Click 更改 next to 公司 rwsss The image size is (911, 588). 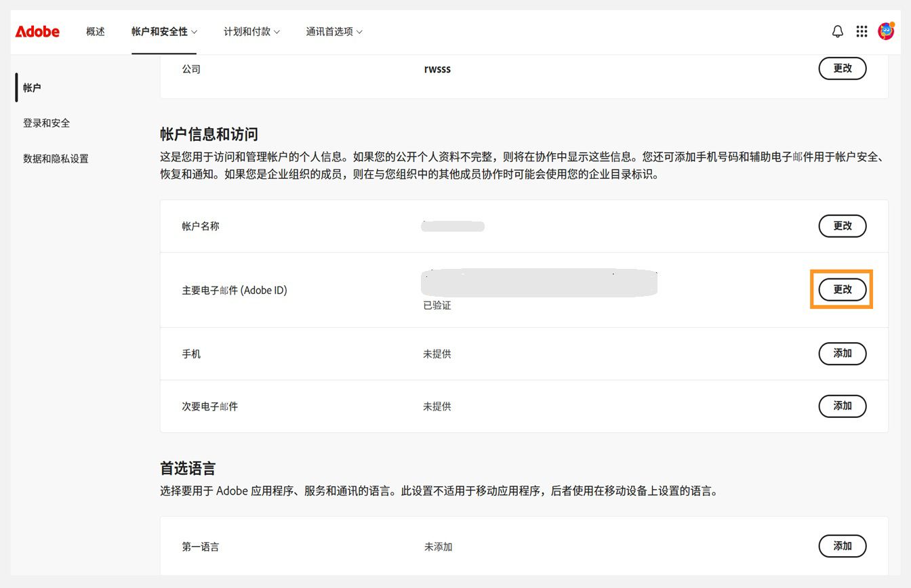click(842, 68)
